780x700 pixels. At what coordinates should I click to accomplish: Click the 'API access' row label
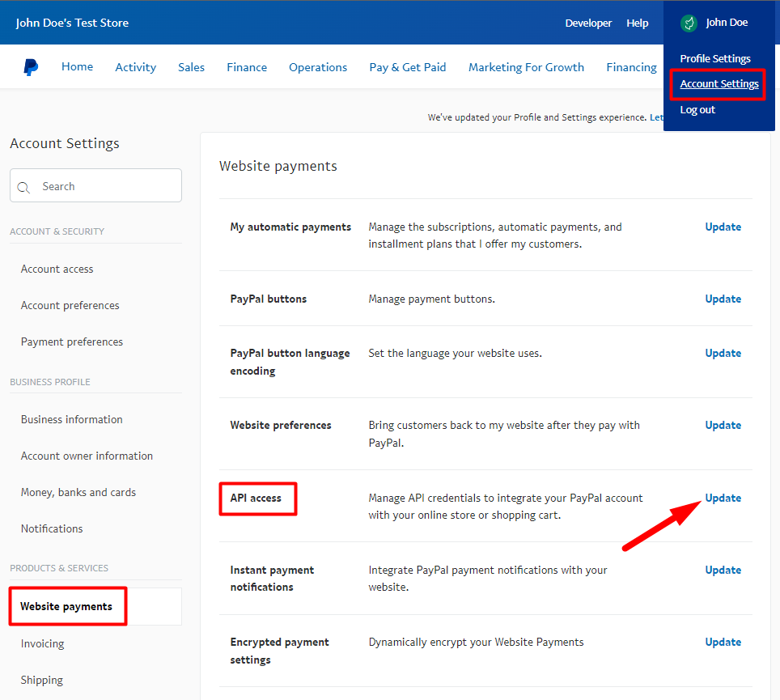[256, 498]
